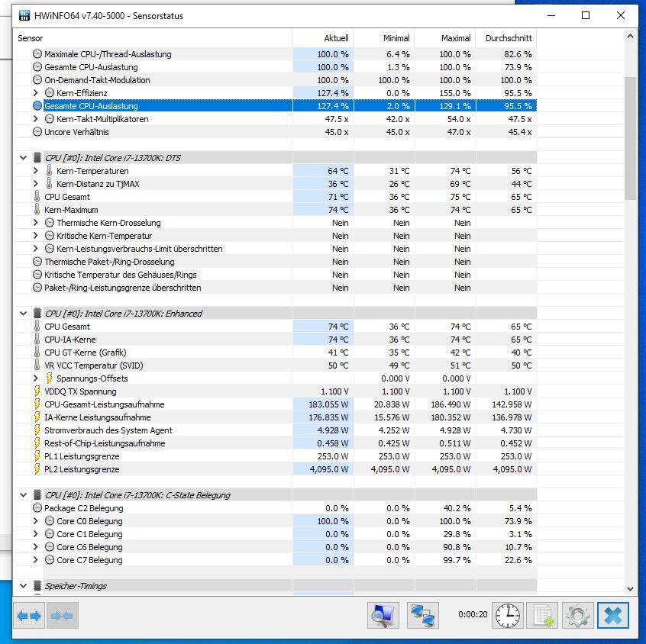
Task: Click the scrollbar down arrow
Action: 630,589
